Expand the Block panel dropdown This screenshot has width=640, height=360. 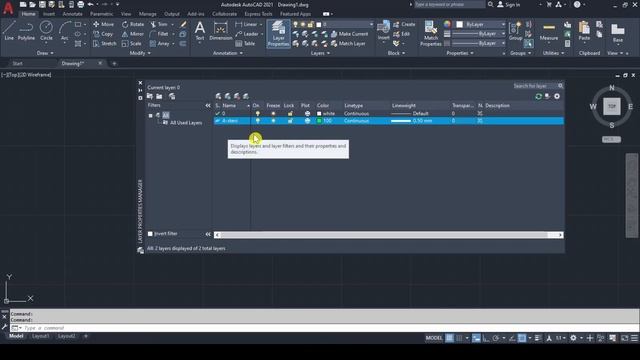(396, 53)
